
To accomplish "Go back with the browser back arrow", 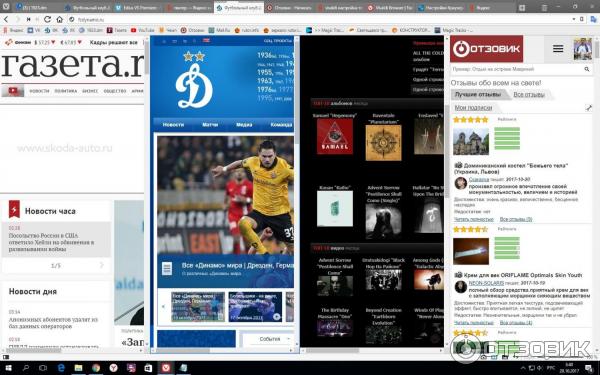I will (6, 19).
